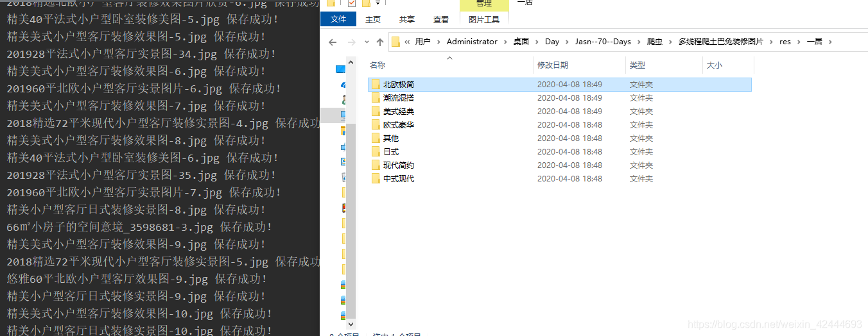The width and height of the screenshot is (868, 336).
Task: Click the Explorer forward arrow
Action: tap(351, 42)
